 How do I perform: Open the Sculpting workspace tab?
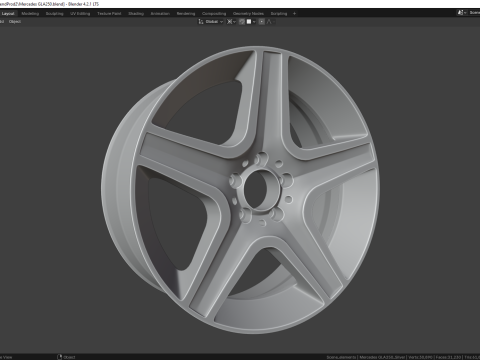click(54, 14)
